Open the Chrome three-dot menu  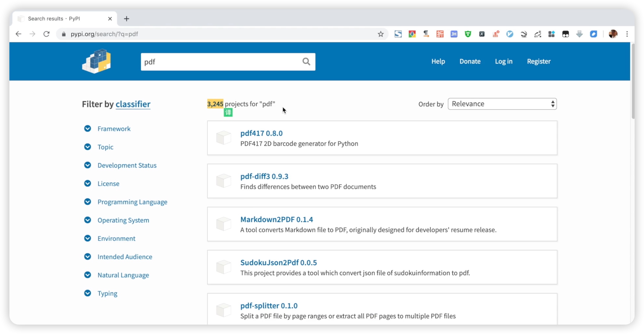pos(627,34)
